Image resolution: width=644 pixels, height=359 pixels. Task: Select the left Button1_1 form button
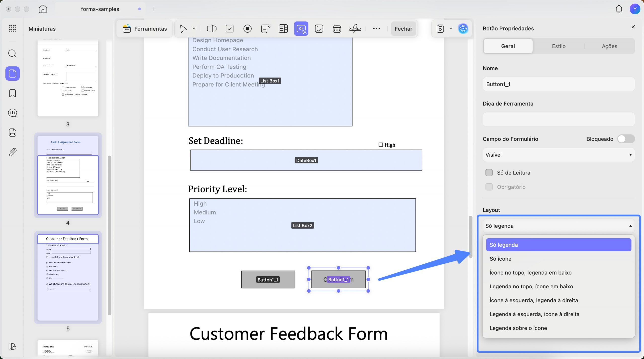coord(268,280)
